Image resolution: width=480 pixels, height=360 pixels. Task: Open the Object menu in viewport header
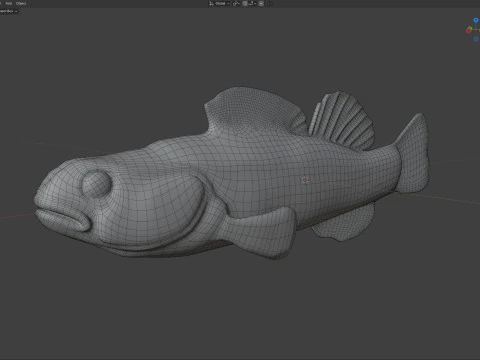pos(21,3)
